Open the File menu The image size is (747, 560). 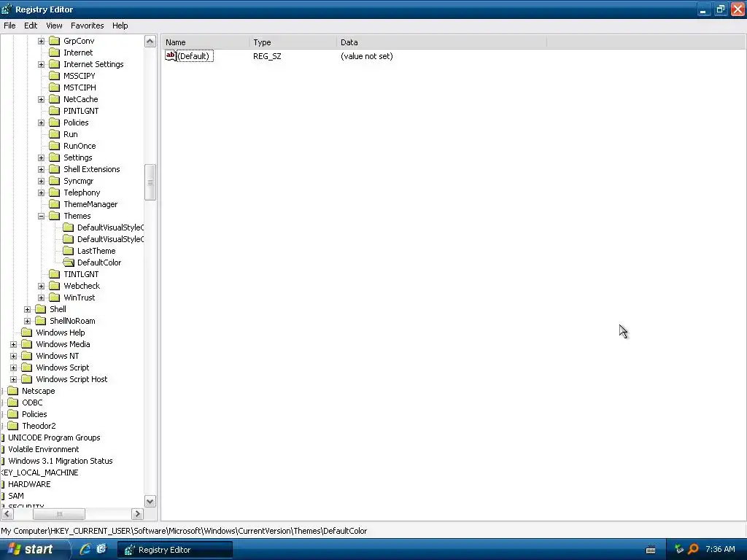(9, 26)
